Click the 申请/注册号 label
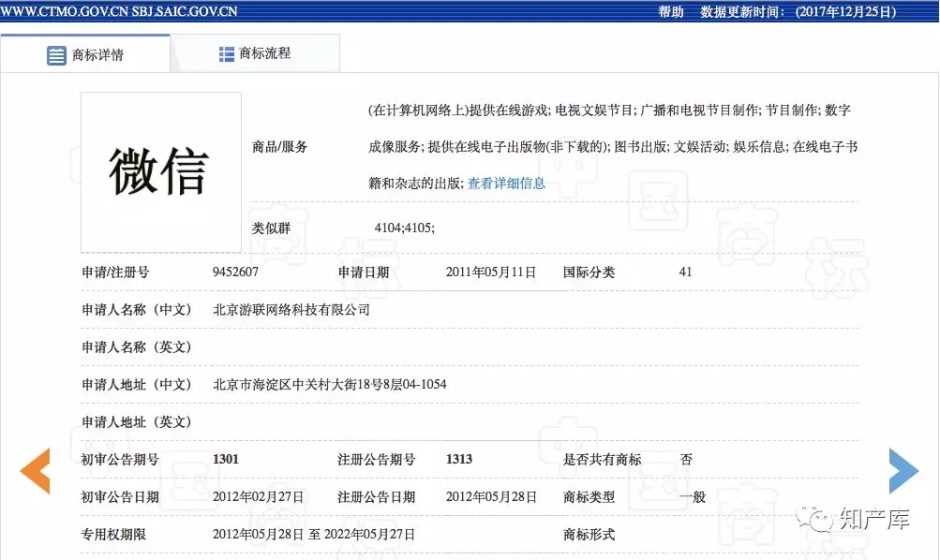The width and height of the screenshot is (940, 560). pos(115,272)
